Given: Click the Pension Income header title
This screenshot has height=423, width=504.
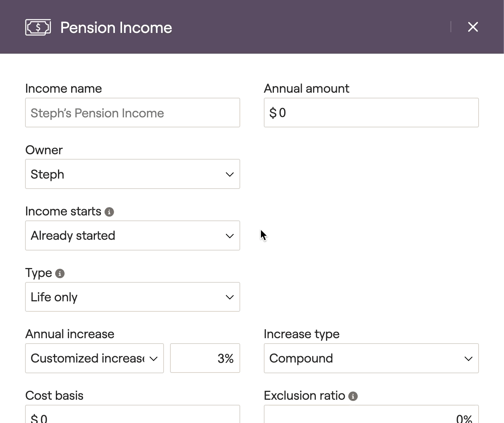Looking at the screenshot, I should point(116,28).
